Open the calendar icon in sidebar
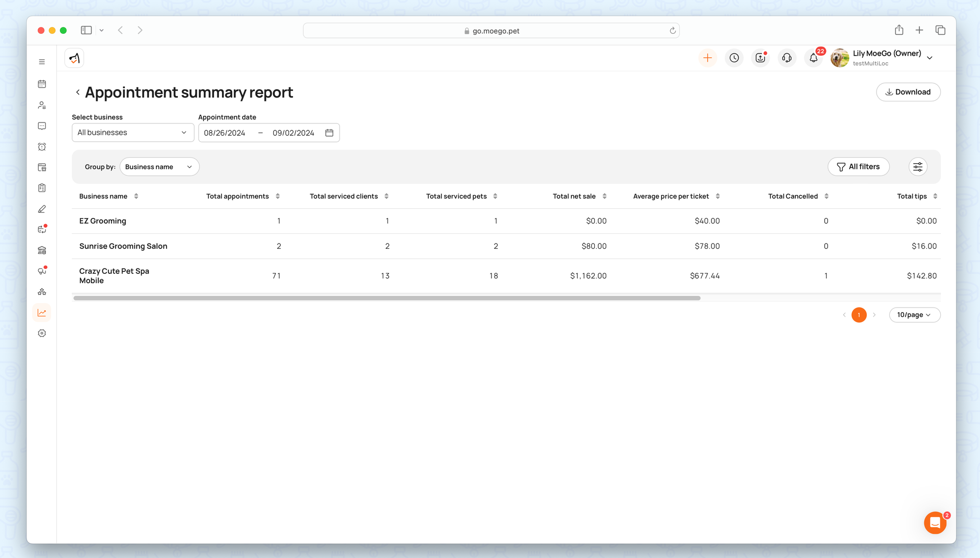 [42, 84]
